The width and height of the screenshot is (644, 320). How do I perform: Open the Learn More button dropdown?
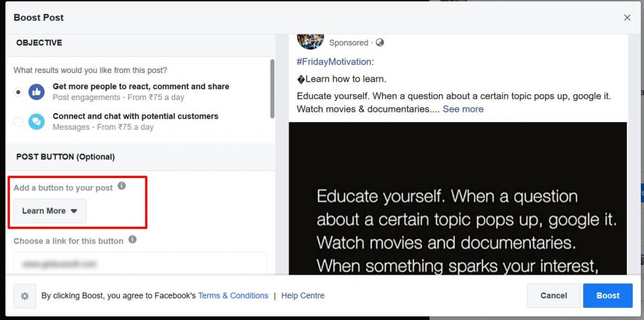point(50,211)
